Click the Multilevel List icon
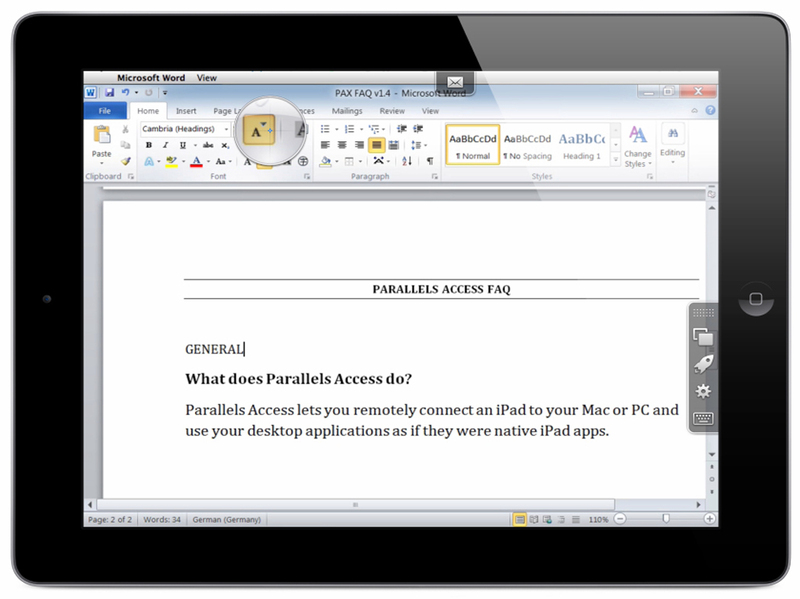Viewport: 800px width, 599px height. [x=374, y=129]
